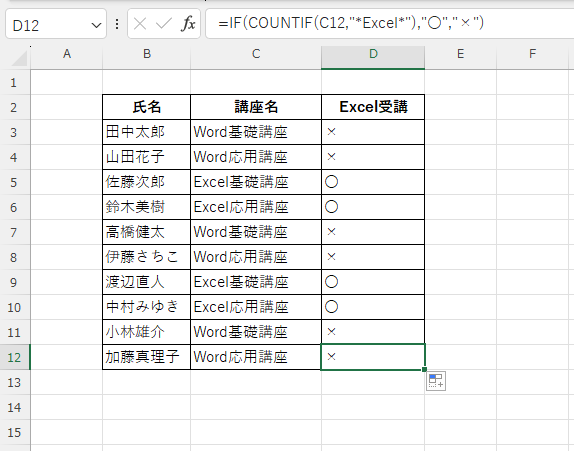Viewport: 574px width, 451px height.
Task: Click Excel応用講座 in row 6
Action: [x=256, y=207]
